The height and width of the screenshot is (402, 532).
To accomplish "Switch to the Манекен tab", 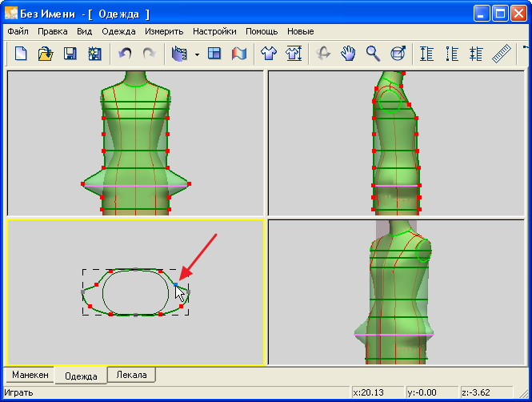I will pos(30,375).
